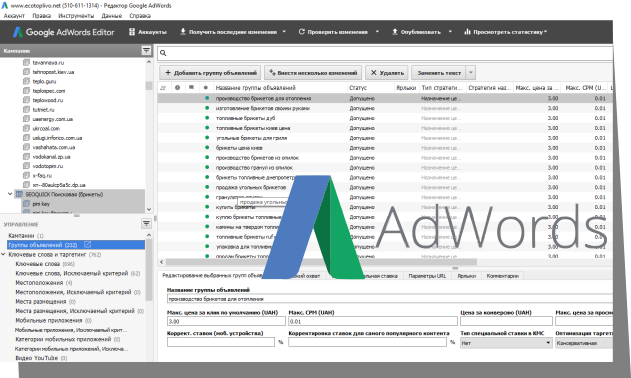
Task: Open Тип специальной ставки в КМС dropdown
Action: point(506,343)
